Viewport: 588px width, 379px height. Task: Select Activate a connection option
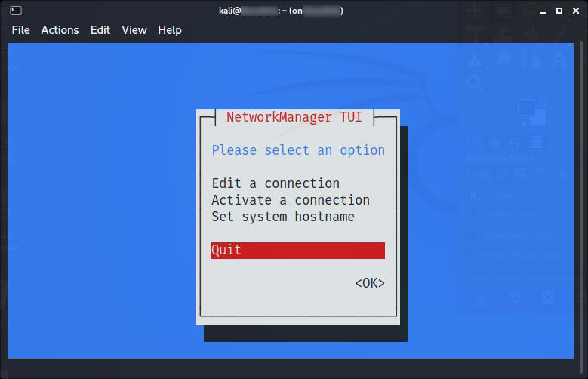(291, 200)
